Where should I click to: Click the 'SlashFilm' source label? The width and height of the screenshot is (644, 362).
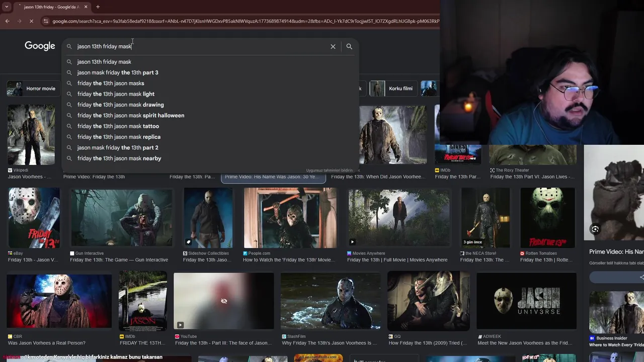pyautogui.click(x=296, y=336)
